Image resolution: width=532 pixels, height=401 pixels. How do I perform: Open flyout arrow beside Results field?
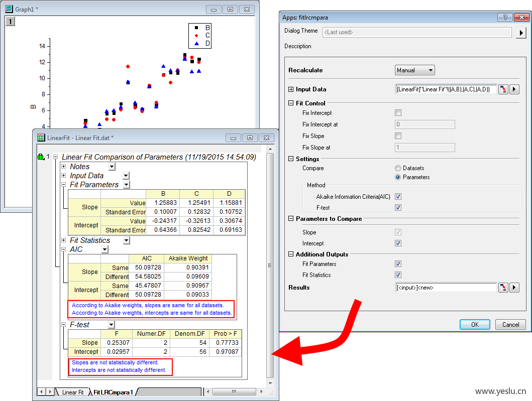point(514,288)
